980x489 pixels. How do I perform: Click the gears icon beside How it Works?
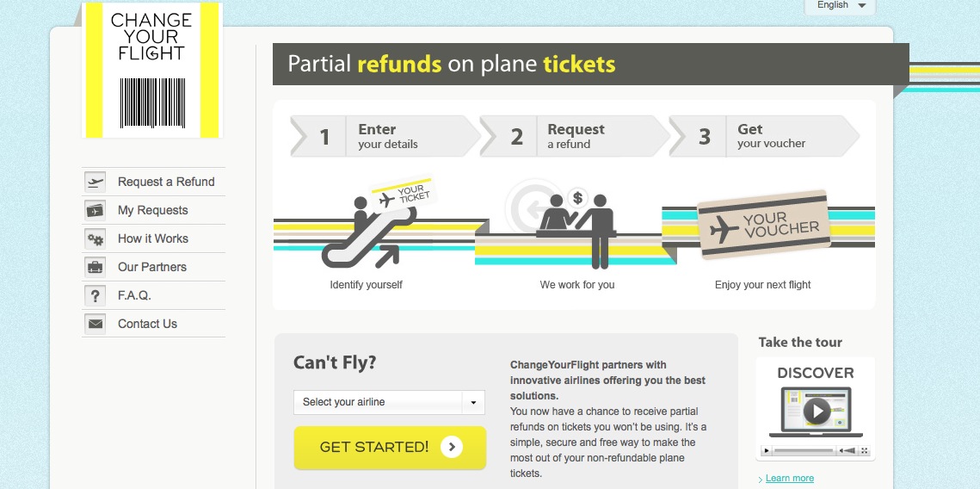tap(95, 238)
